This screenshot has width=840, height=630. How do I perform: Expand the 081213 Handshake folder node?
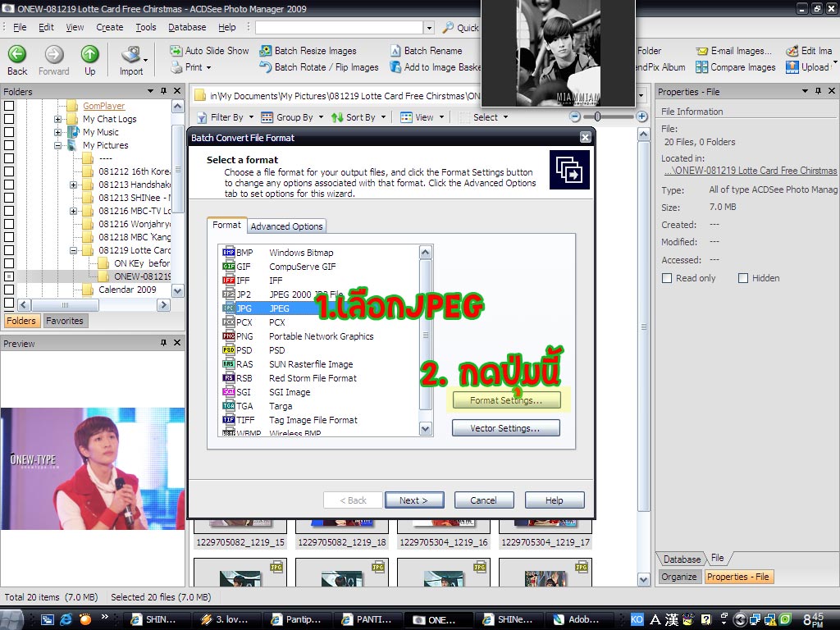[x=73, y=185]
